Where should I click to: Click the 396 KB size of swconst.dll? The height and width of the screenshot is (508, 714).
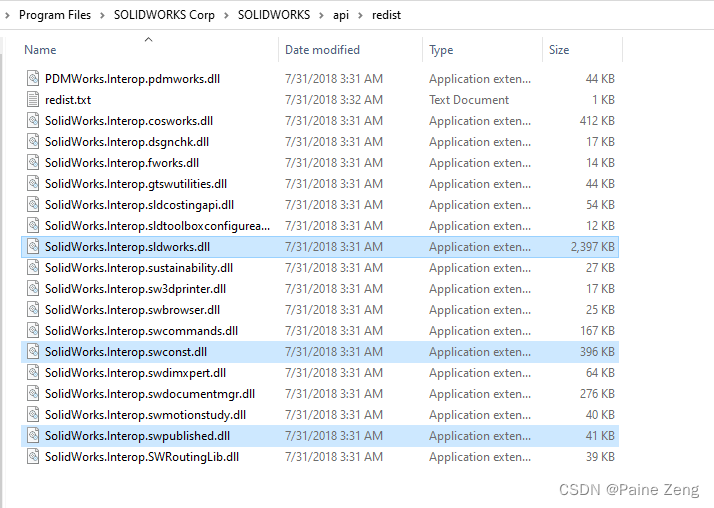pos(597,351)
